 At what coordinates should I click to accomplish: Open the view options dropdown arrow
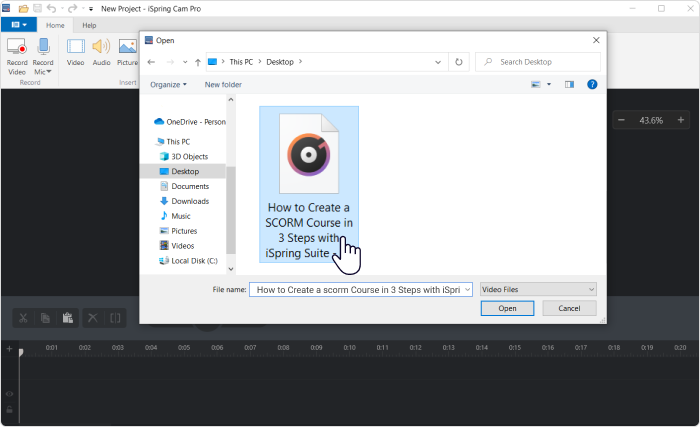pos(549,84)
